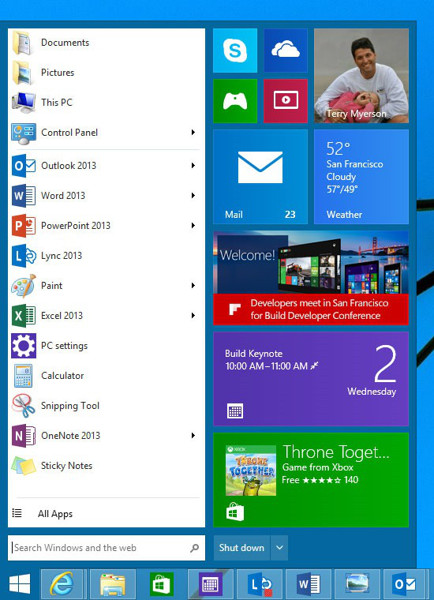
Task: Open the Calendar tile with Build Keynote
Action: coord(311,379)
